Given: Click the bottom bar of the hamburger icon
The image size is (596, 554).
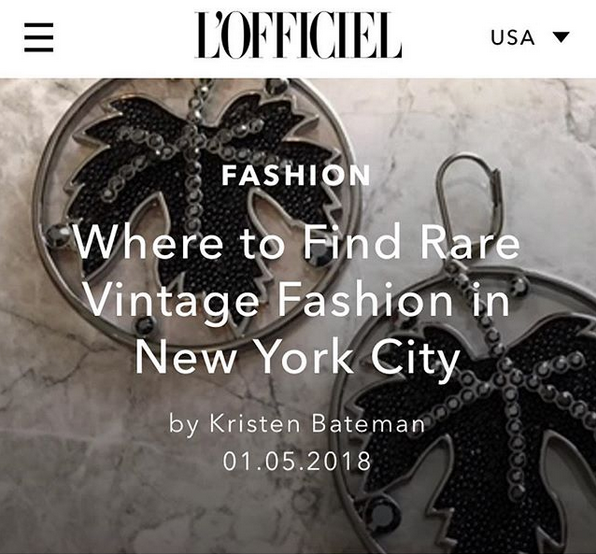Looking at the screenshot, I should click(39, 49).
